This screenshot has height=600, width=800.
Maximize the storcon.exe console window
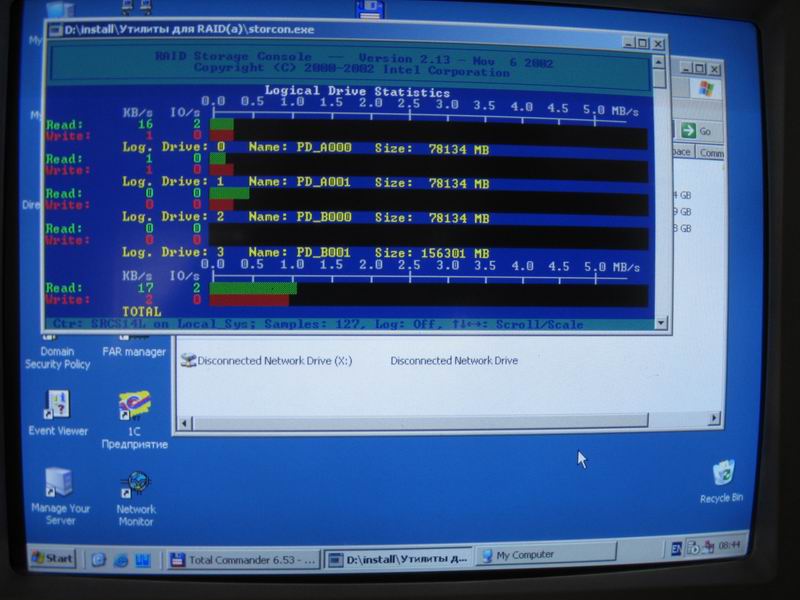[643, 43]
